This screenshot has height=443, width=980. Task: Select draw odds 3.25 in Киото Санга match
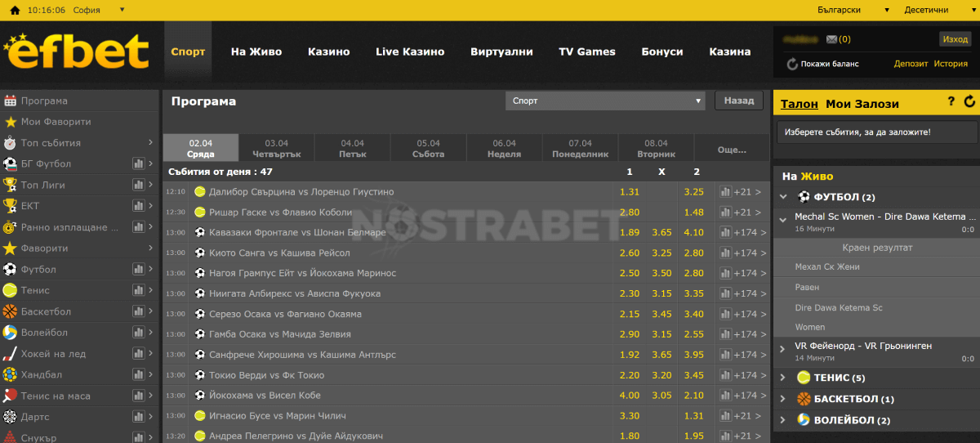tap(661, 253)
